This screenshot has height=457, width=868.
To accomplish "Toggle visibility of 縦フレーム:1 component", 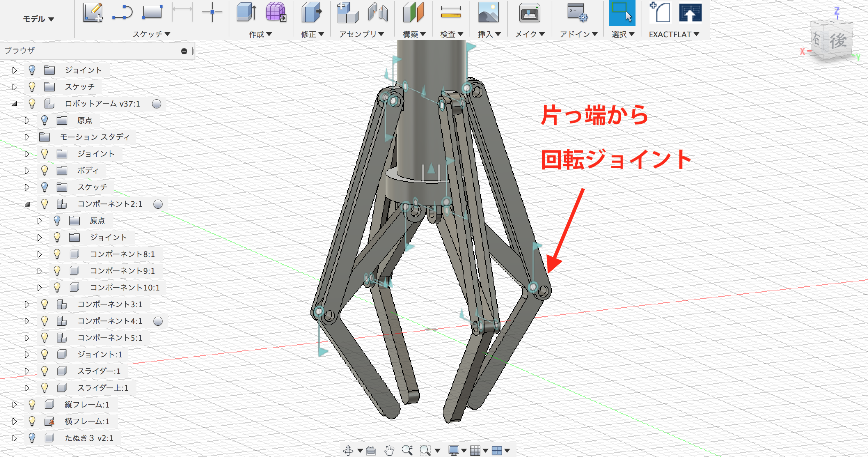I will pyautogui.click(x=32, y=405).
